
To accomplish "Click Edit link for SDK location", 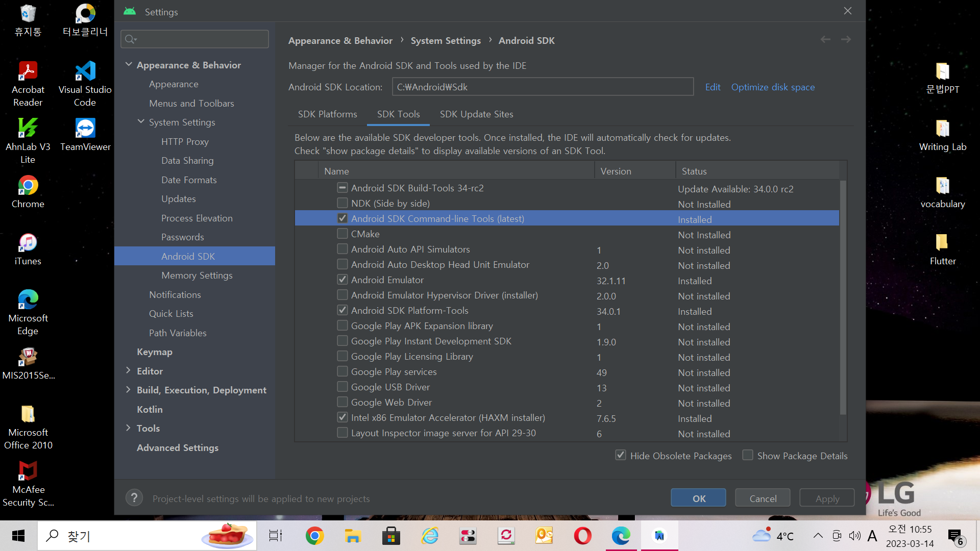I will 713,87.
